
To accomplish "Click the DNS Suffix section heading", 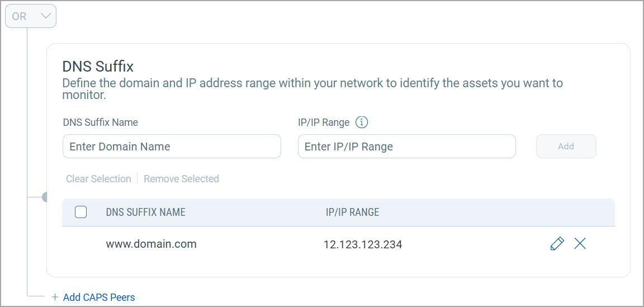I will pyautogui.click(x=98, y=66).
